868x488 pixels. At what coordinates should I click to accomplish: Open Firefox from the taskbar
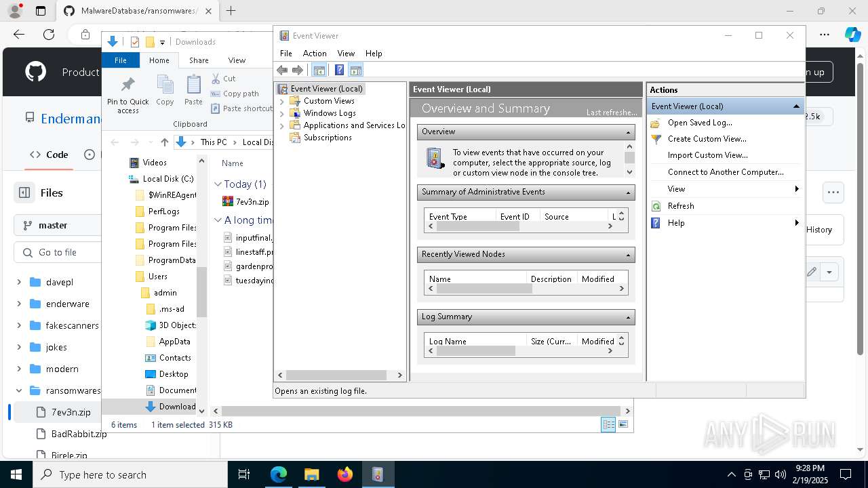344,474
